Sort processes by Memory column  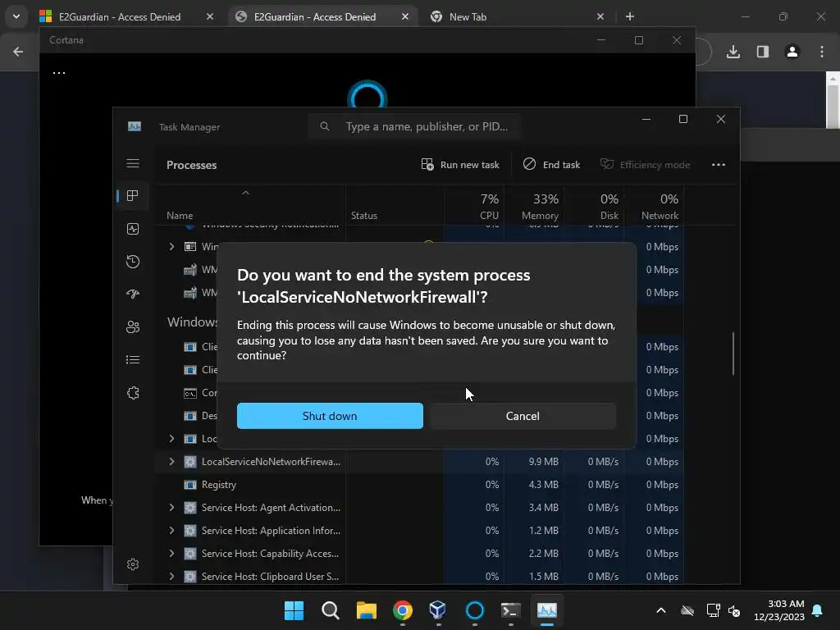click(x=534, y=206)
